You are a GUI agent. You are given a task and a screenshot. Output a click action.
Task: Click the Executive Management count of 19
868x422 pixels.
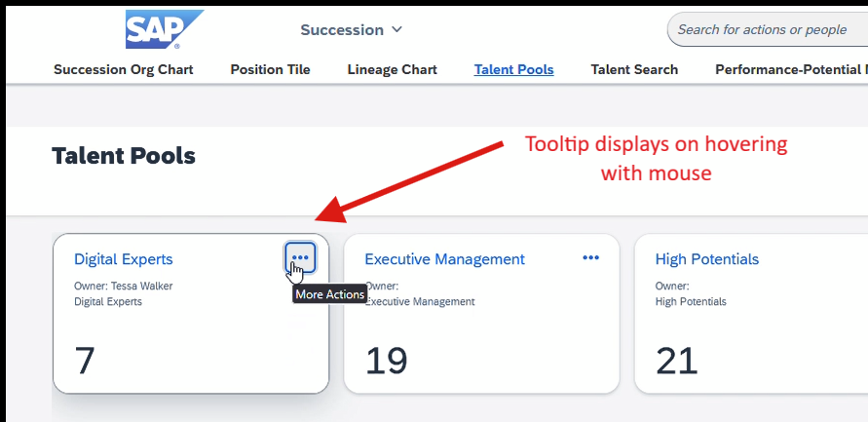[387, 361]
